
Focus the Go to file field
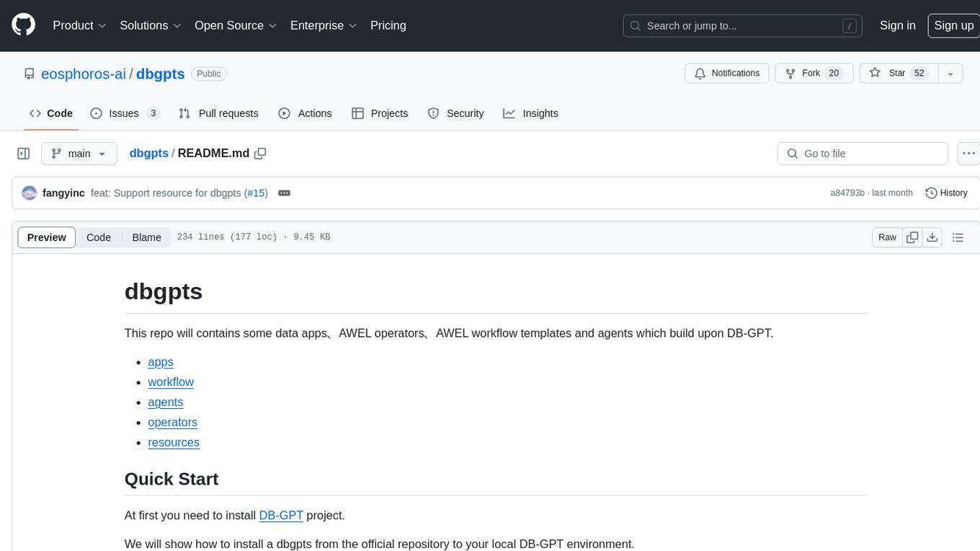click(x=863, y=154)
